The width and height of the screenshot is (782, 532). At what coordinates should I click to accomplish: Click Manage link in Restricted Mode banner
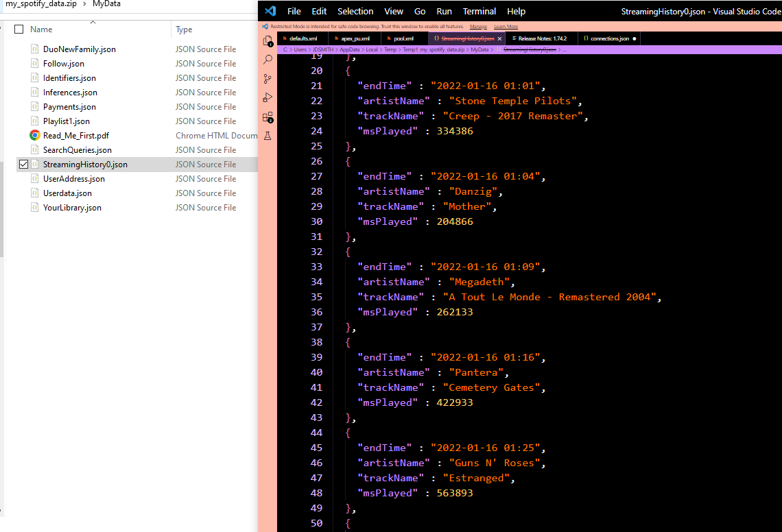click(478, 27)
